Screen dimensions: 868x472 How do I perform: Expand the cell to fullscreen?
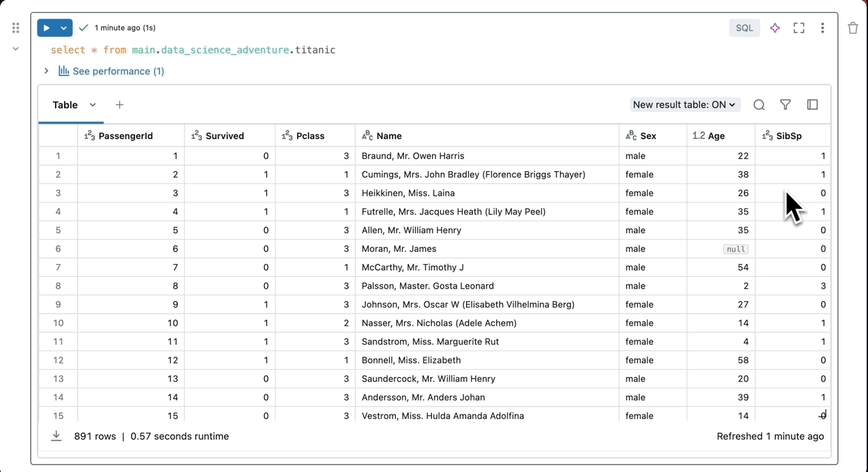(798, 27)
